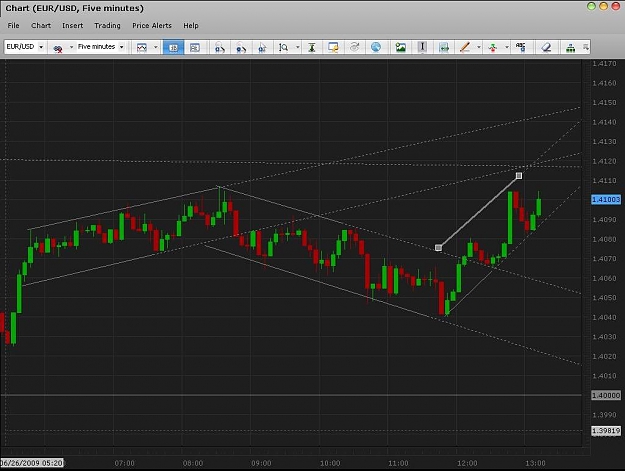Click the upper endpoint handle of trend line
Image resolution: width=625 pixels, height=471 pixels.
pos(519,176)
